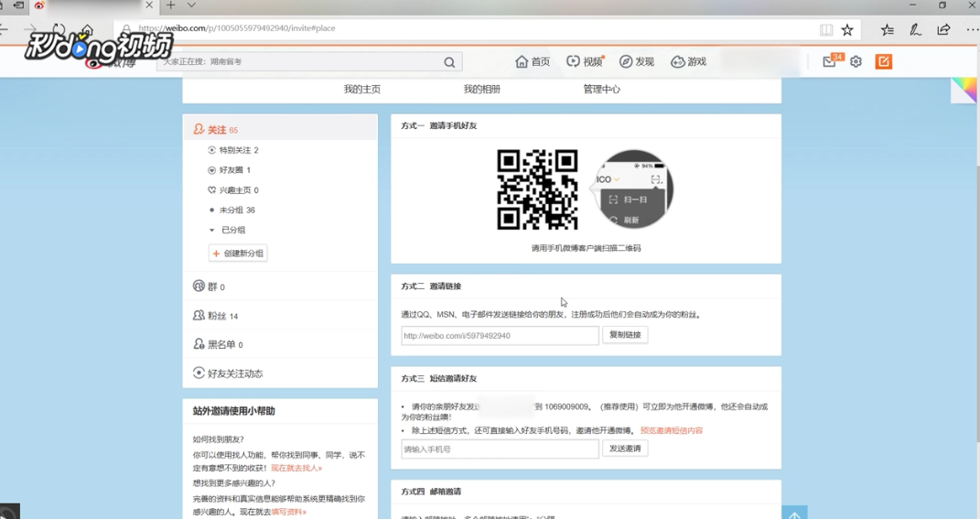
Task: Open the messages envelope icon
Action: [829, 61]
